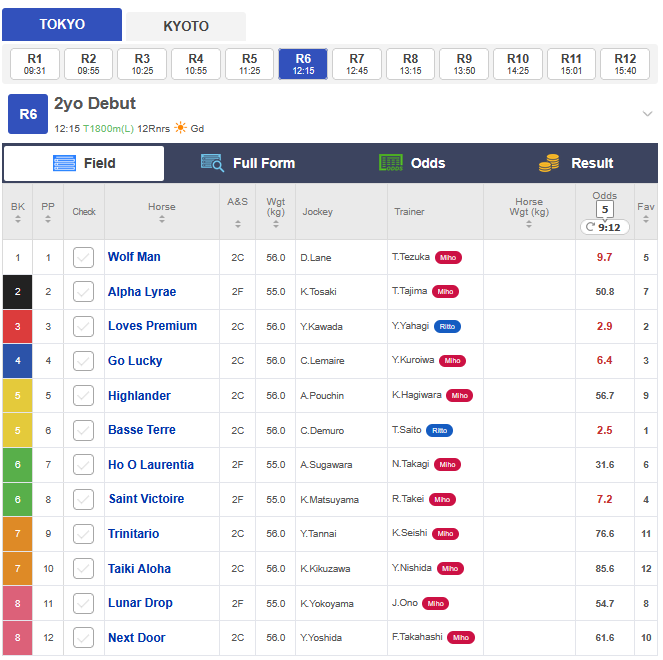Tick the checkbox for Loves Premium
This screenshot has height=660, width=663.
click(x=83, y=326)
